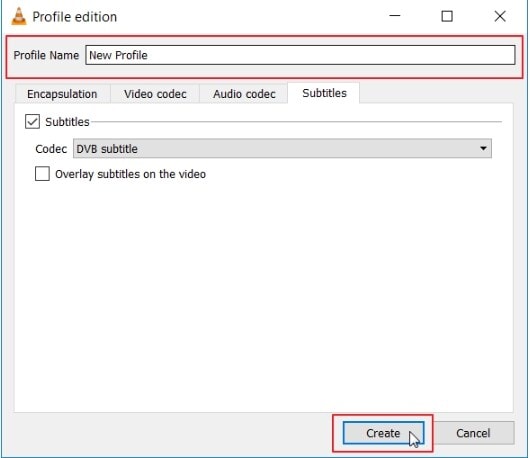The height and width of the screenshot is (458, 530).
Task: Select the Subtitles tab
Action: pos(324,93)
